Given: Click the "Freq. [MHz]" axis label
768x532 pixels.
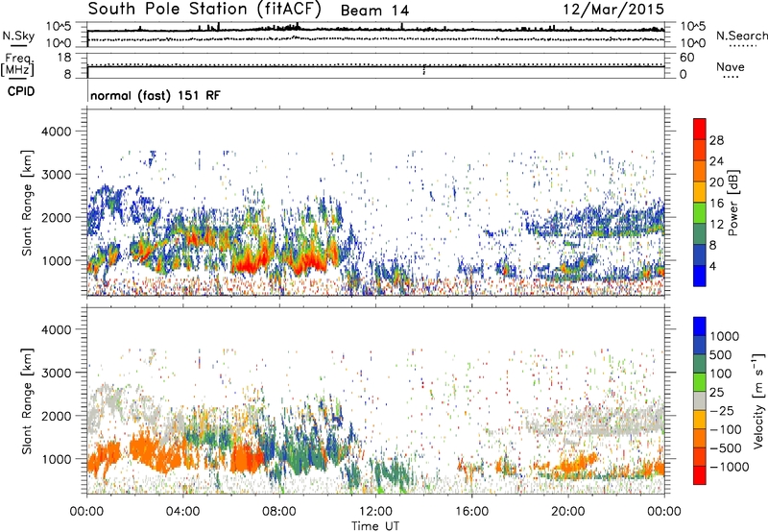Looking at the screenshot, I should tap(17, 64).
